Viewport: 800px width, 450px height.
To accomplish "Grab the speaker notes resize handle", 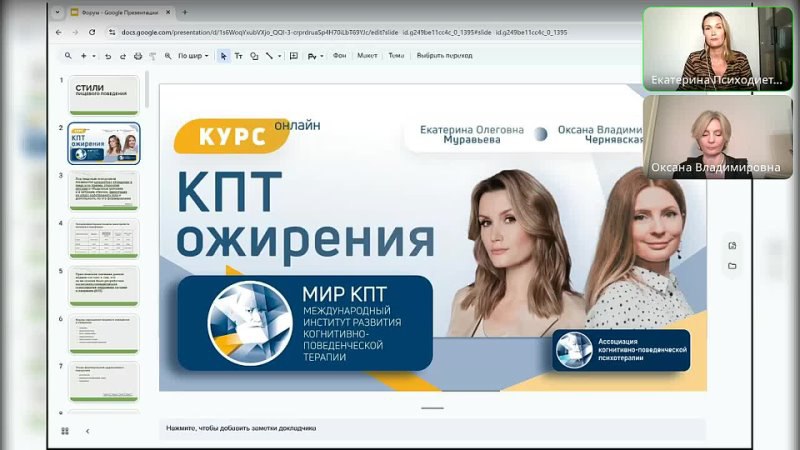I will 433,408.
